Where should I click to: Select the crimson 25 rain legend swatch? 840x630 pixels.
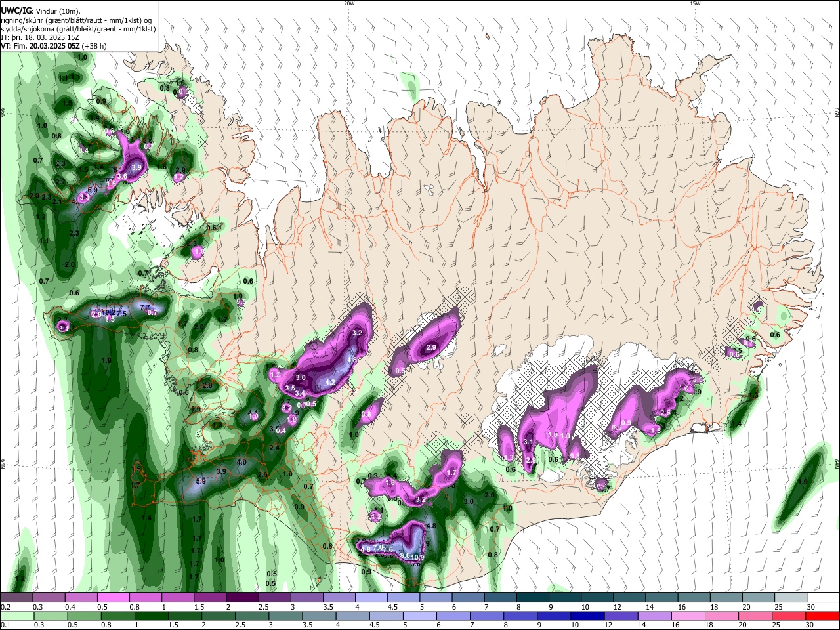tap(788, 616)
